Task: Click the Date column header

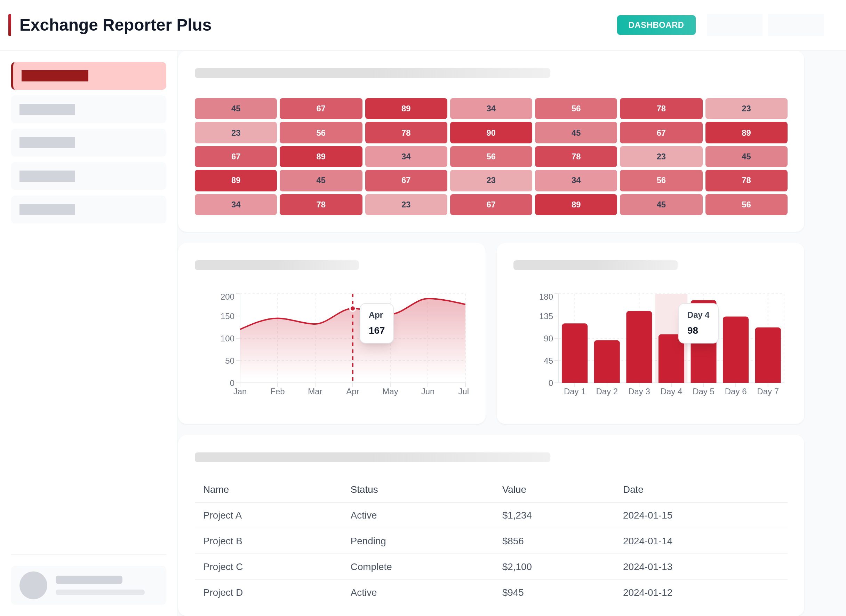Action: pos(633,490)
